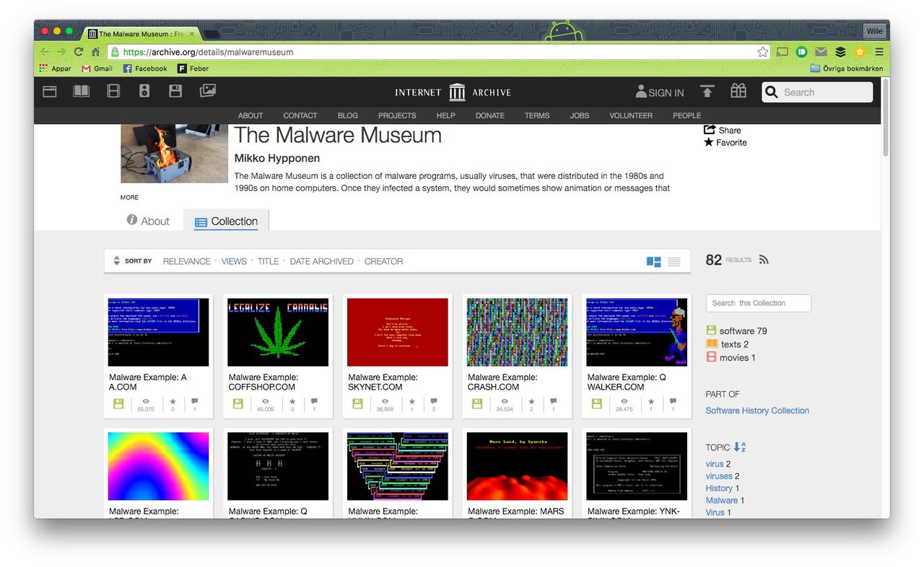924x567 pixels.
Task: Click the Buffer layers extension icon
Action: click(x=840, y=52)
